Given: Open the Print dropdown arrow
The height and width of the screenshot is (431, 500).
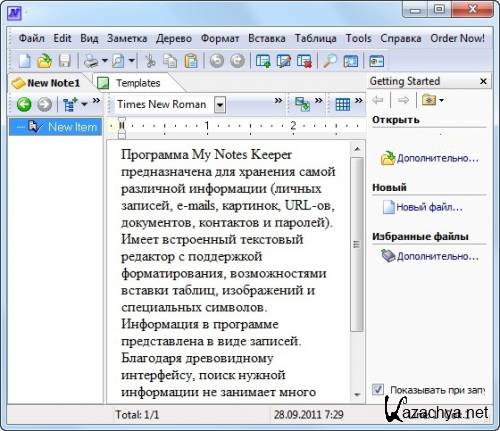Looking at the screenshot, I should coord(105,61).
